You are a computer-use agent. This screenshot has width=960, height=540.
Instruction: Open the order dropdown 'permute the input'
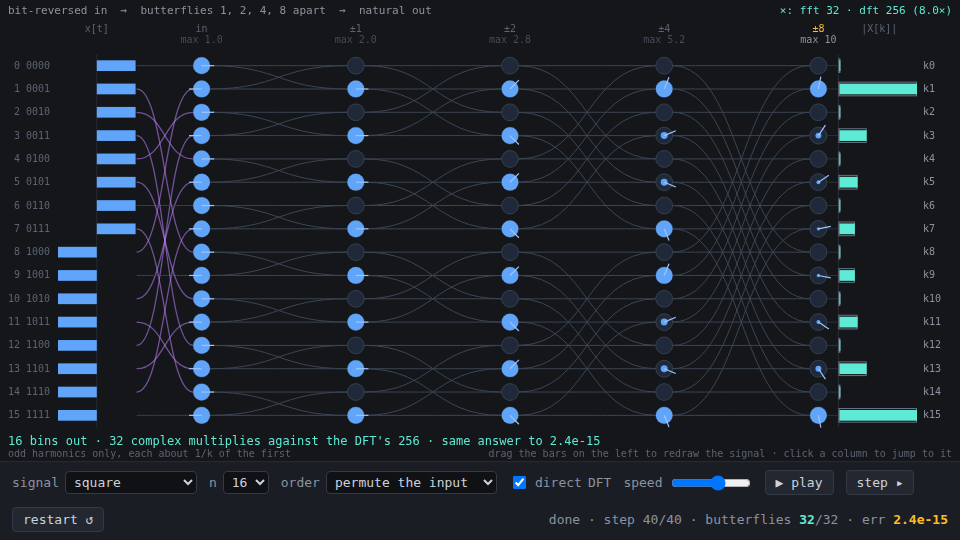(x=411, y=482)
